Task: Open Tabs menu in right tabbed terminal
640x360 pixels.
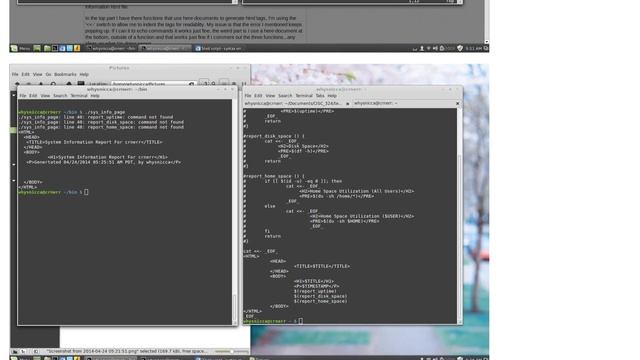Action: pyautogui.click(x=320, y=96)
